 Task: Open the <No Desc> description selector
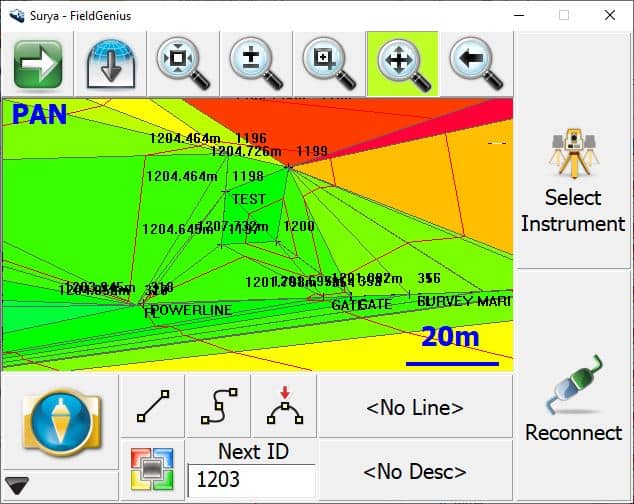pos(414,471)
